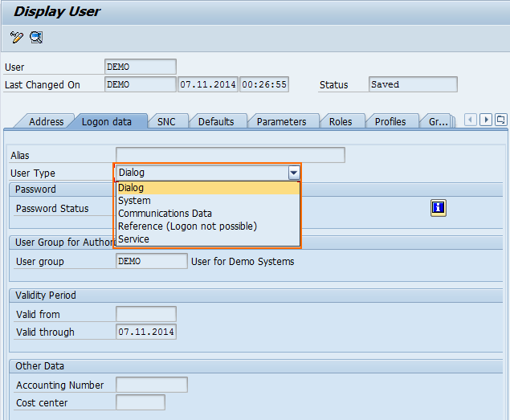
Task: Click the 'Password' group header
Action: point(35,189)
